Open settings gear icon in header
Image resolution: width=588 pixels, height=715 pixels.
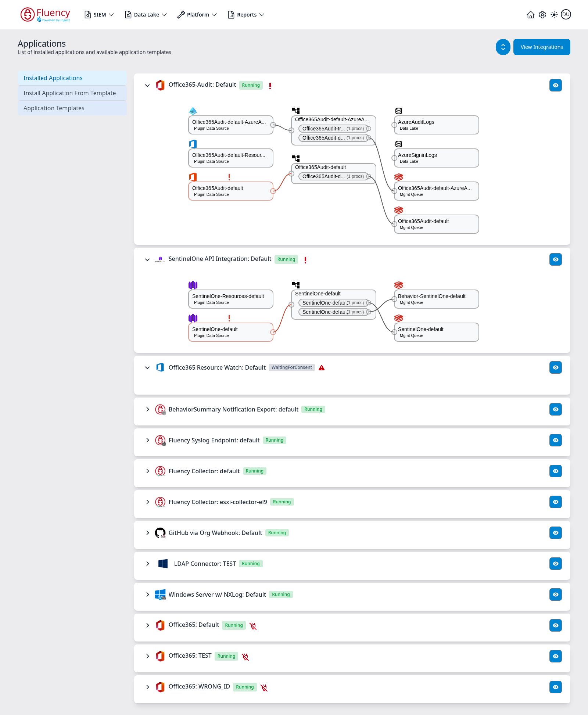542,15
